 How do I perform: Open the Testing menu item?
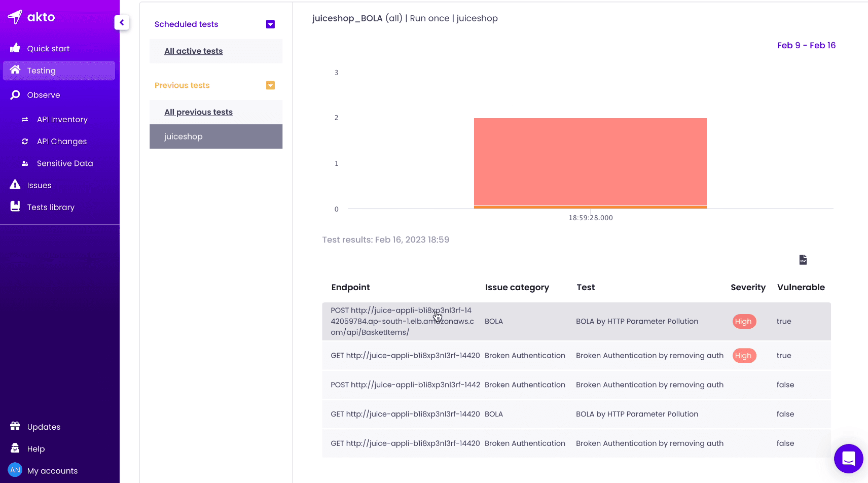(59, 71)
